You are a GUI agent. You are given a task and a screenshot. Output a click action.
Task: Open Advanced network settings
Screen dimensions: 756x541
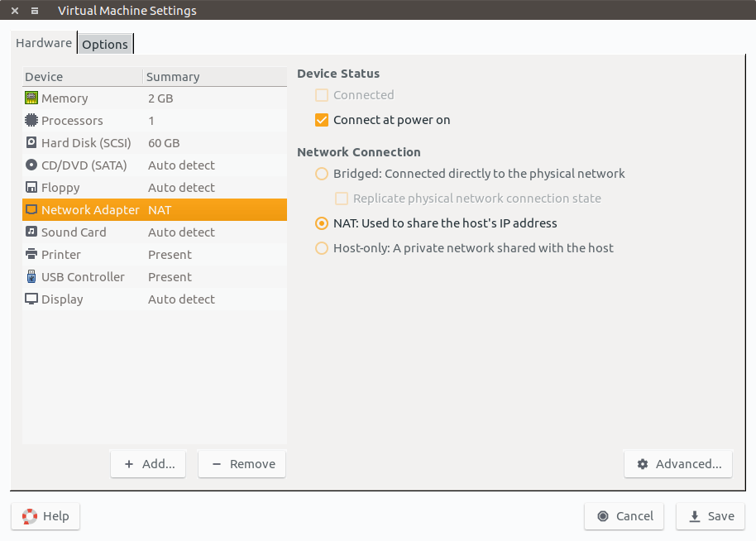tap(678, 464)
